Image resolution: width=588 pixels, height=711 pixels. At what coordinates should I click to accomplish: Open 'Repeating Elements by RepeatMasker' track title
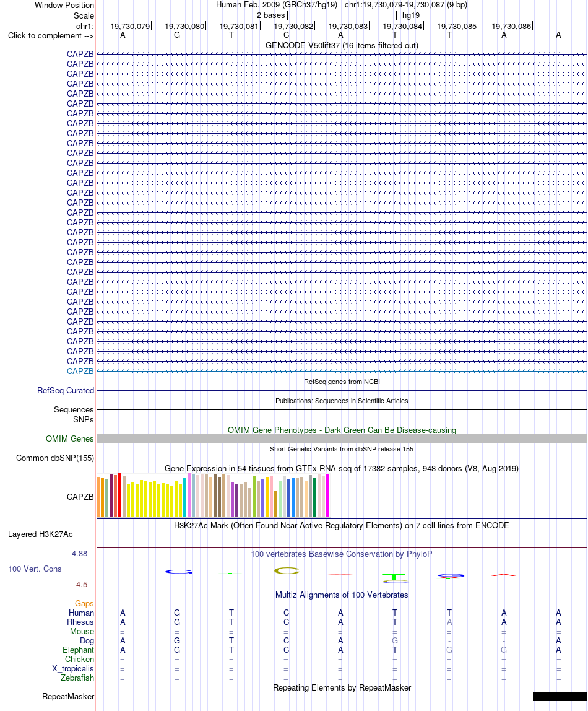[x=342, y=688]
